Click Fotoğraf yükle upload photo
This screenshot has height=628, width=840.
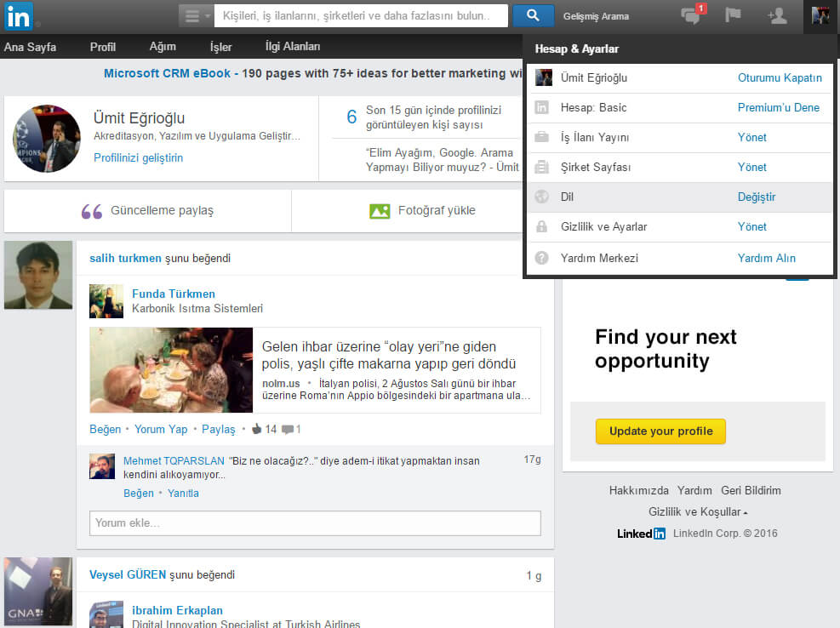point(437,210)
